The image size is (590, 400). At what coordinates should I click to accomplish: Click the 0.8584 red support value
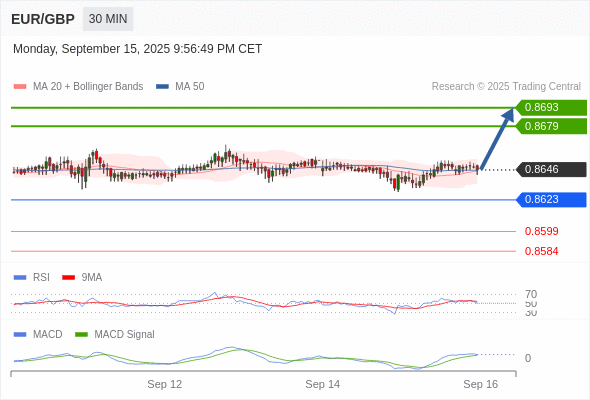click(x=541, y=251)
